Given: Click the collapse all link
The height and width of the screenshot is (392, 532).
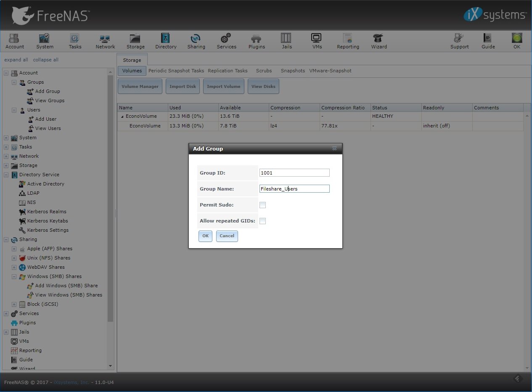Looking at the screenshot, I should (46, 60).
